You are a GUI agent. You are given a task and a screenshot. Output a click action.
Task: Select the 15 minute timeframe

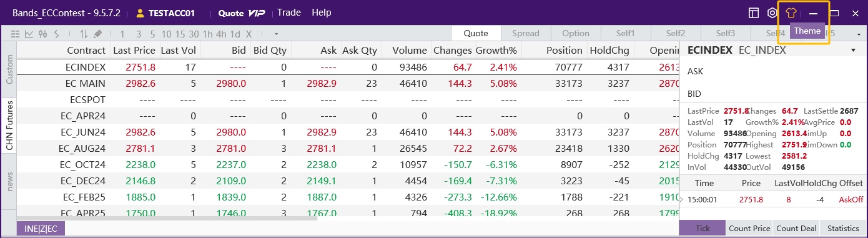180,34
